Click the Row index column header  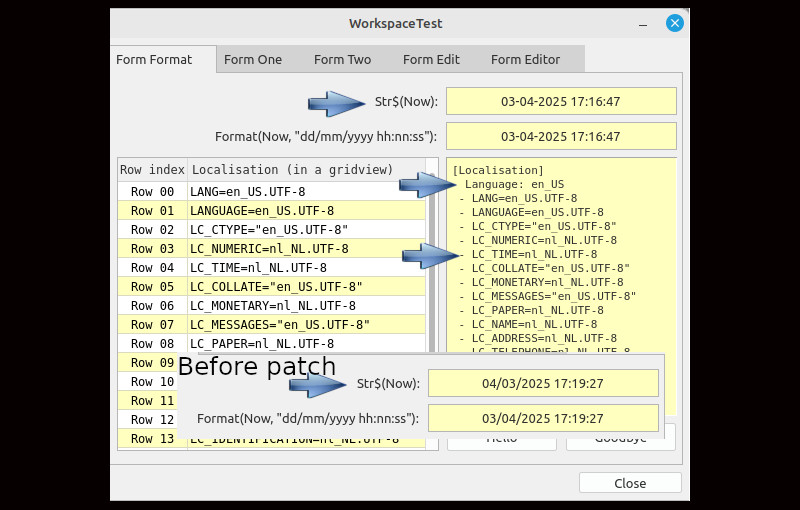point(152,169)
